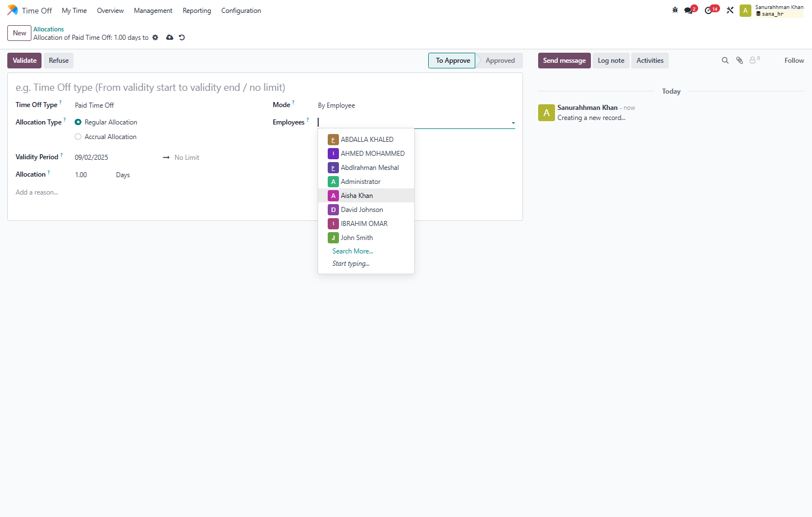Image resolution: width=812 pixels, height=517 pixels.
Task: Discard changes with the undo icon
Action: (x=182, y=38)
